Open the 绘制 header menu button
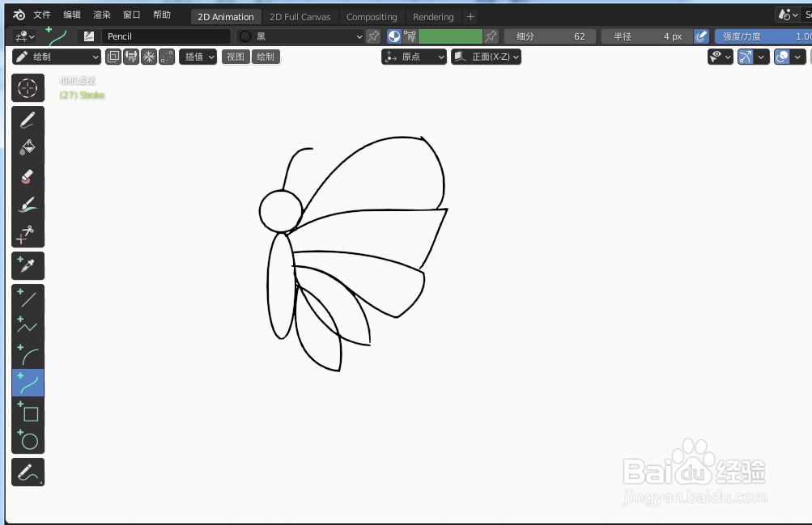This screenshot has width=812, height=525. tap(266, 57)
